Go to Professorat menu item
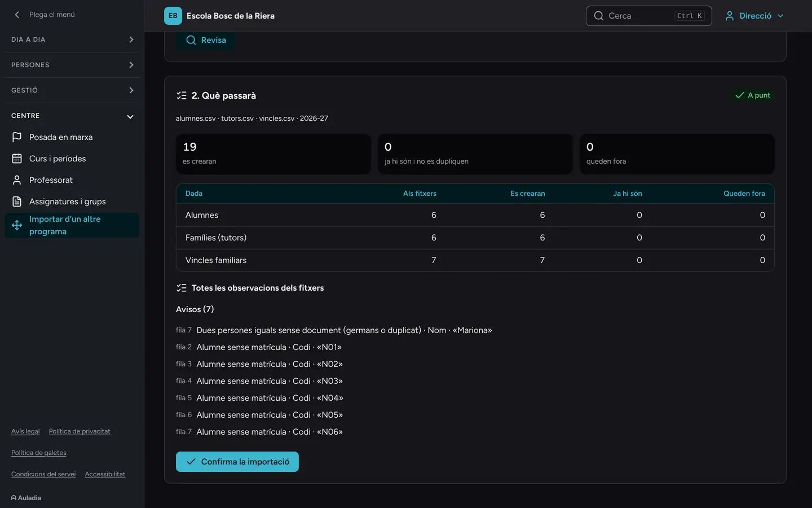 [72, 180]
